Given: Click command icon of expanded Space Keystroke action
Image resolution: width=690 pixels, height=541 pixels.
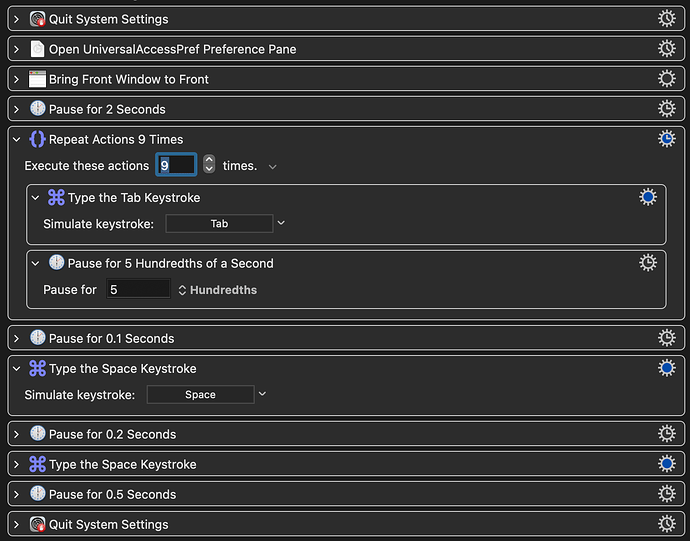Looking at the screenshot, I should point(37,368).
